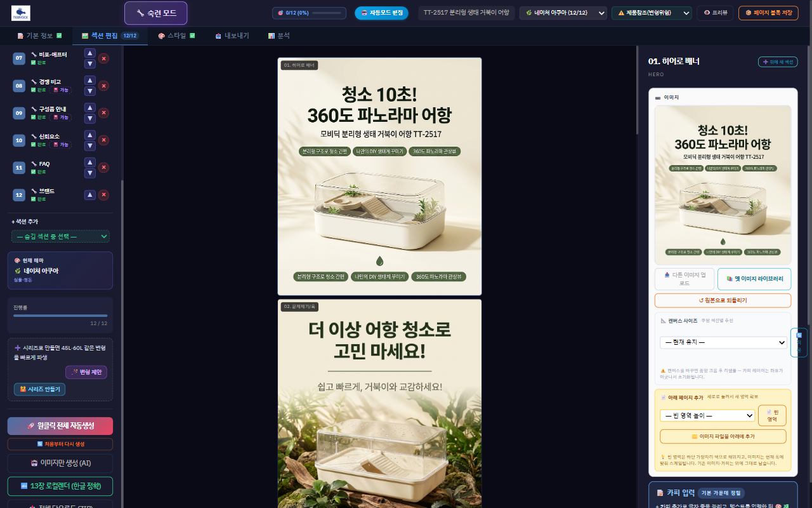
Task: Click 처음부터 다시 생성 button
Action: point(60,444)
